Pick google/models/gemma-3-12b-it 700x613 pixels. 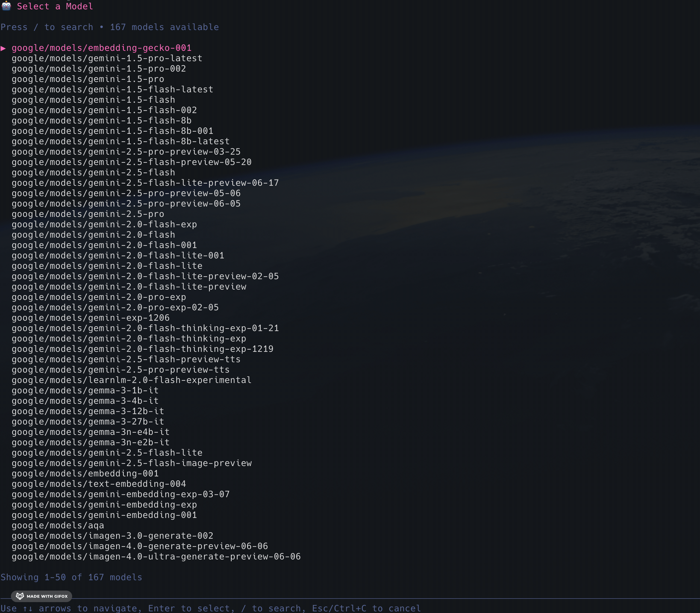[x=88, y=411]
